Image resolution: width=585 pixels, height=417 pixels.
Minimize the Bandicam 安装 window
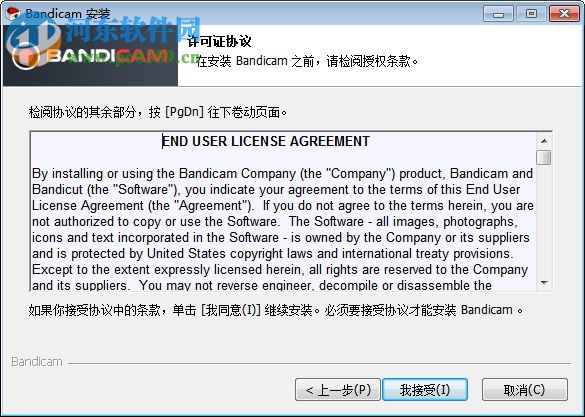(x=498, y=14)
